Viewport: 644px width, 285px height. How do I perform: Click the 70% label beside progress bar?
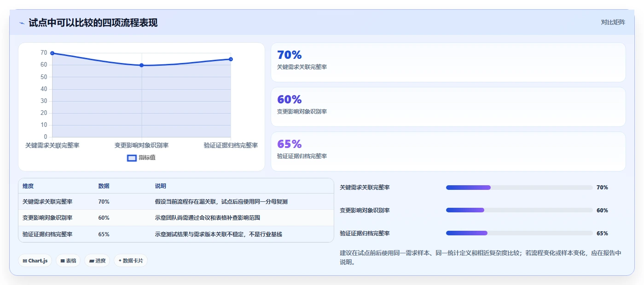click(602, 188)
